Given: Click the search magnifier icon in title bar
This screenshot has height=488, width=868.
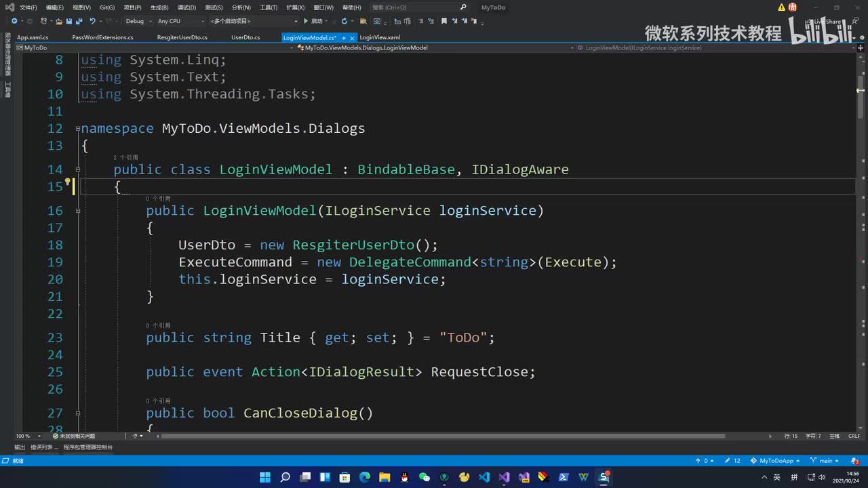Looking at the screenshot, I should [x=463, y=7].
